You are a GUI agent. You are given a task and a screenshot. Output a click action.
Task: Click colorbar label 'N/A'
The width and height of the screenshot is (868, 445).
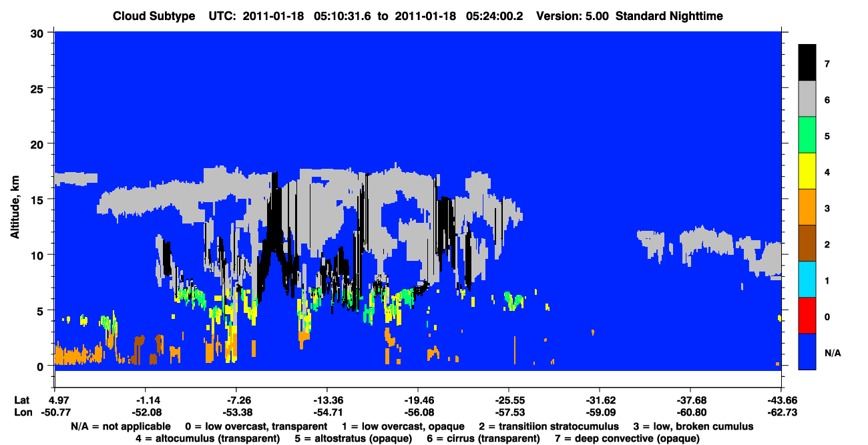(x=833, y=353)
